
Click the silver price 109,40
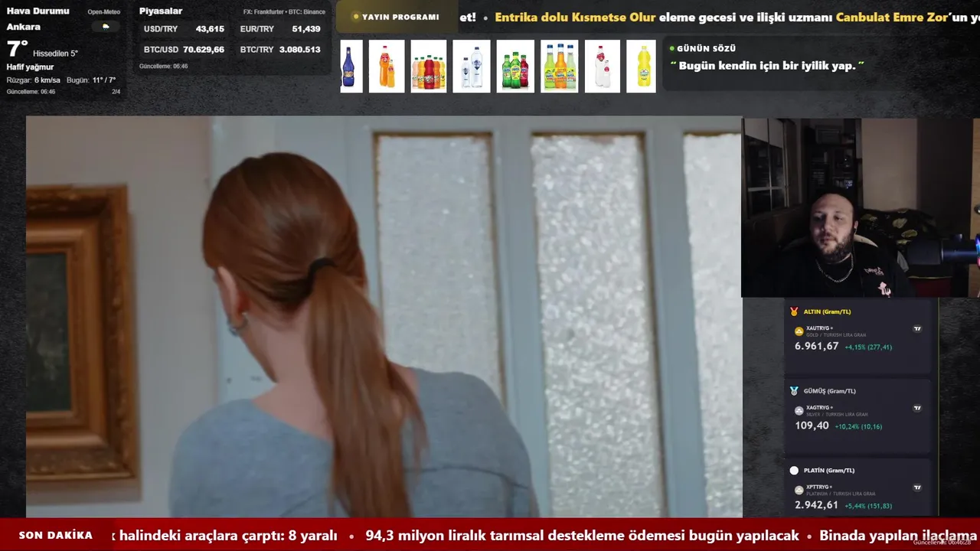[x=812, y=425]
